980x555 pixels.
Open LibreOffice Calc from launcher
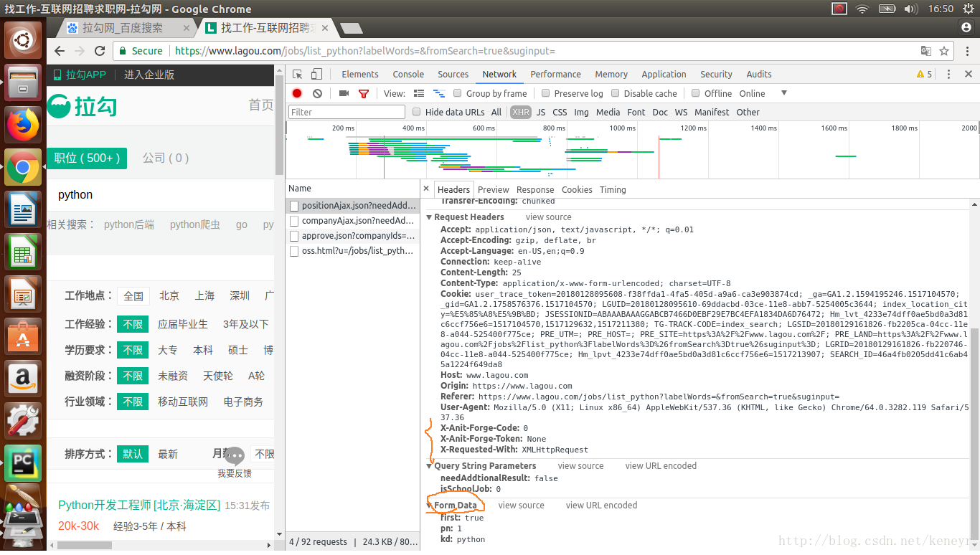pos(24,252)
